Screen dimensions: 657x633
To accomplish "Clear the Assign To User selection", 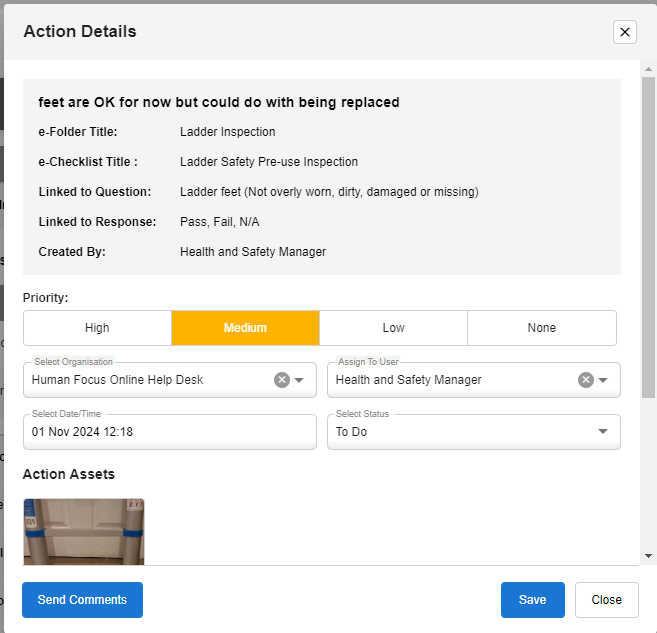I will [x=586, y=380].
